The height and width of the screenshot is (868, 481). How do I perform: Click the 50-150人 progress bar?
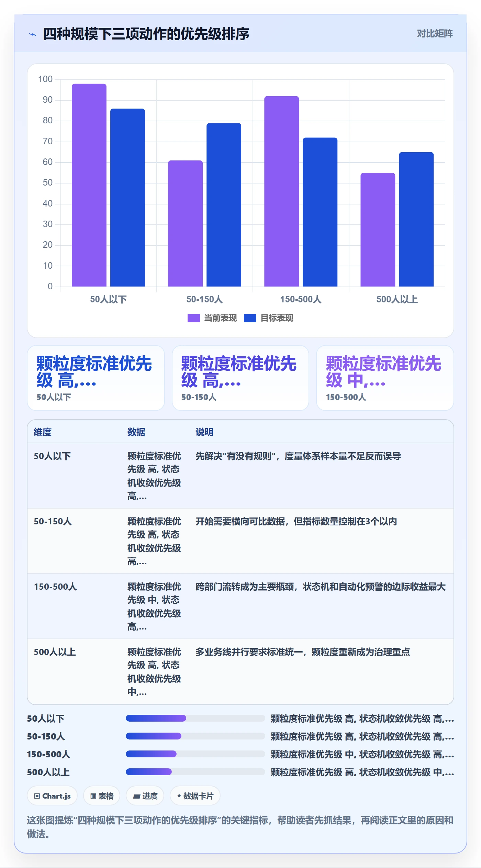[x=195, y=736]
